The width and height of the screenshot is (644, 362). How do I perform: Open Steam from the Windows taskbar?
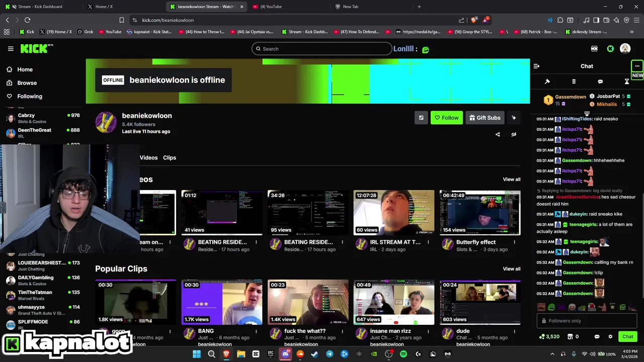pyautogui.click(x=315, y=354)
